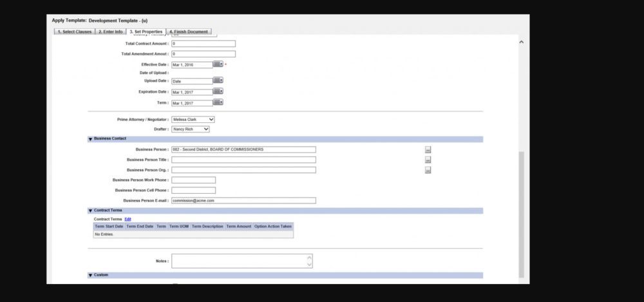Viewport: 644px width, 302px height.
Task: Open the Drafter dropdown
Action: (191, 129)
